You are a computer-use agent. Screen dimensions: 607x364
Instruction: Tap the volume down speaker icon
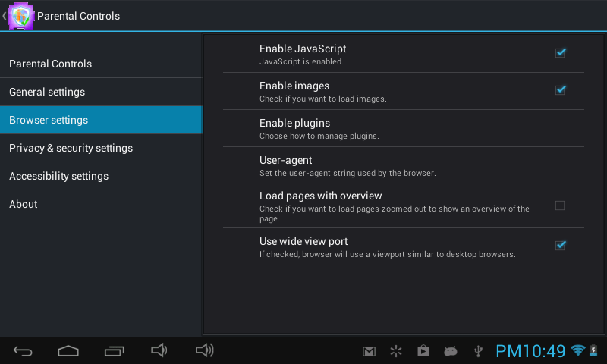click(159, 350)
